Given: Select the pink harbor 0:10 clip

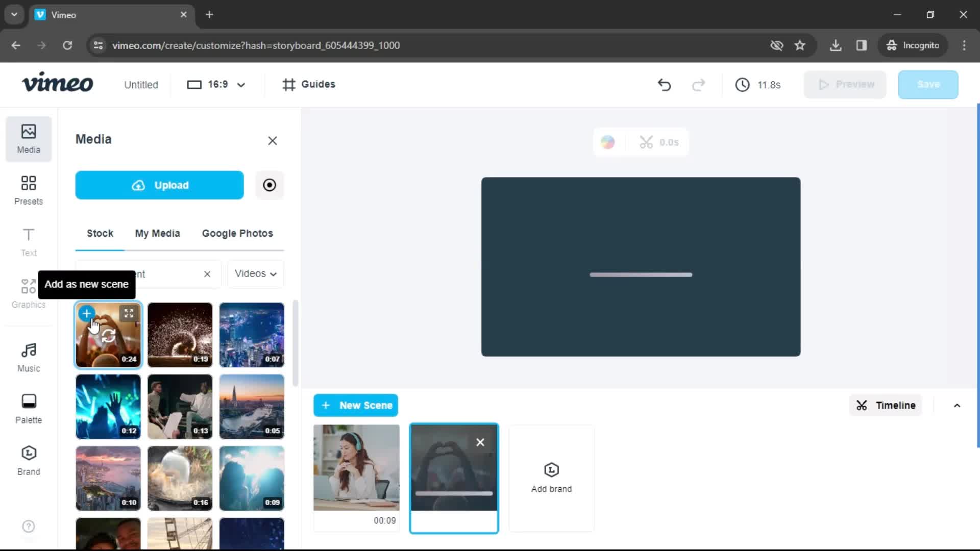Looking at the screenshot, I should coord(108,479).
